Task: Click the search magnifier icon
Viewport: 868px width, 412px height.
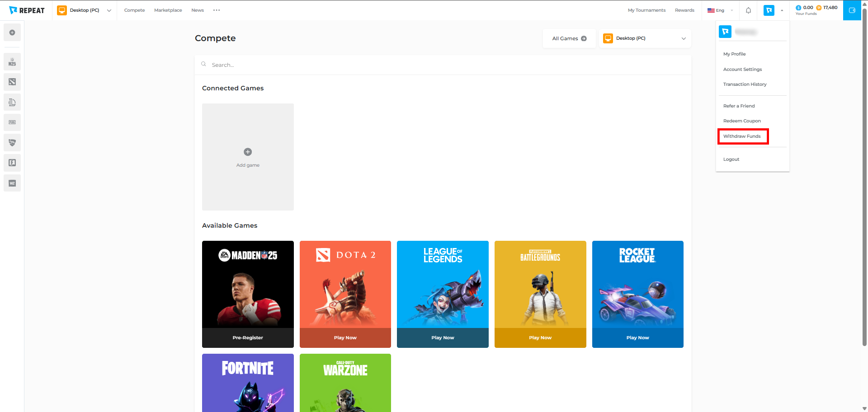Action: point(204,64)
